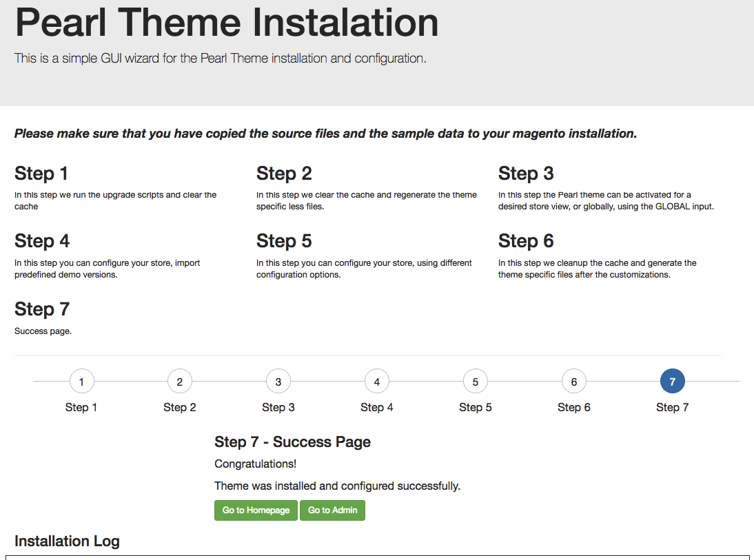
Task: Click the large "Step 4" overview heading
Action: (x=42, y=241)
